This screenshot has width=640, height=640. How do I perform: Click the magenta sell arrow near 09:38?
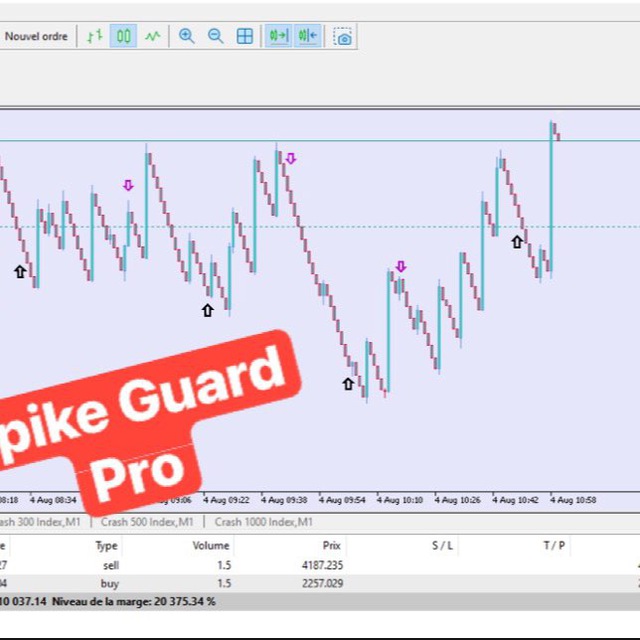pyautogui.click(x=291, y=158)
